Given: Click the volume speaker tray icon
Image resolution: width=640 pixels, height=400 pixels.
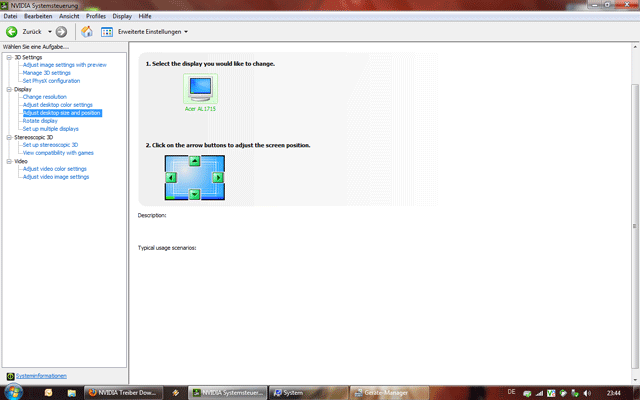Looking at the screenshot, I should click(587, 393).
